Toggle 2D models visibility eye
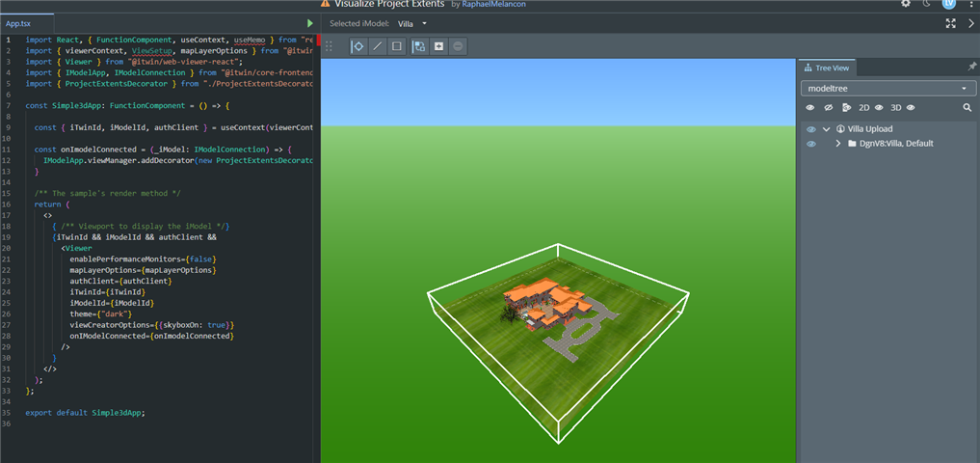This screenshot has height=463, width=980. tap(879, 108)
